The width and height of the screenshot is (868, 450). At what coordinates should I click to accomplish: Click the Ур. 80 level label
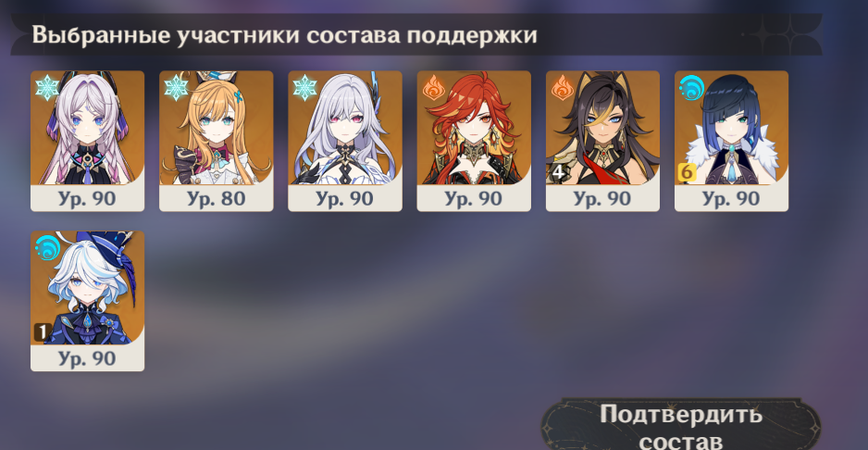pos(217,198)
